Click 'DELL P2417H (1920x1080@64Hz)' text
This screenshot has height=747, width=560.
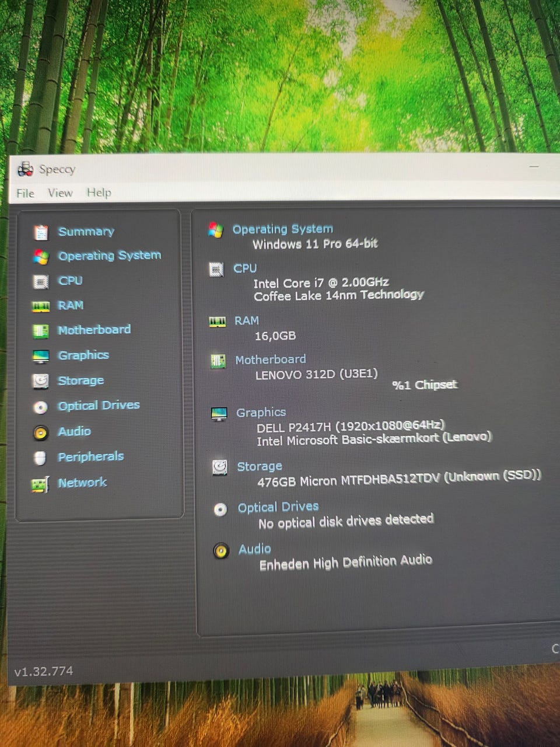(x=351, y=426)
